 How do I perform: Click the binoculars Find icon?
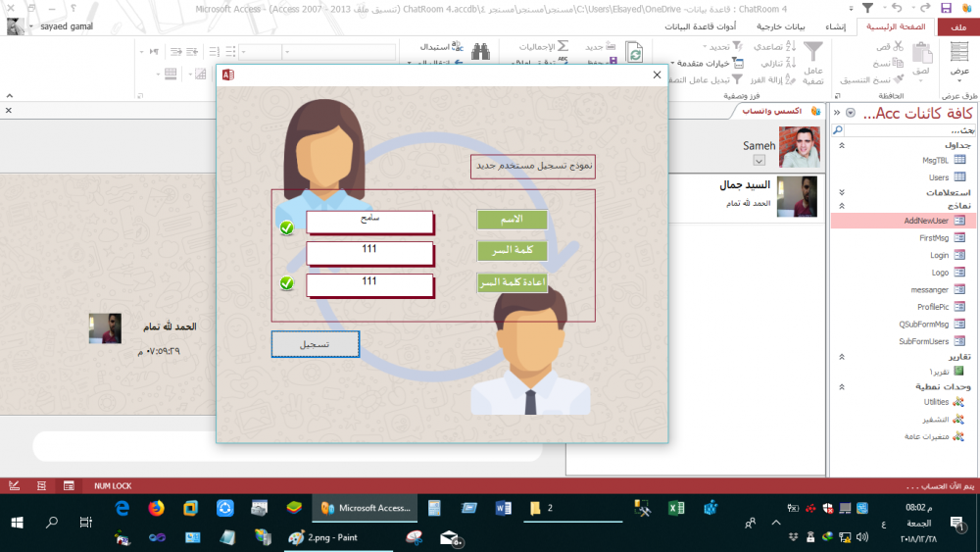[480, 51]
